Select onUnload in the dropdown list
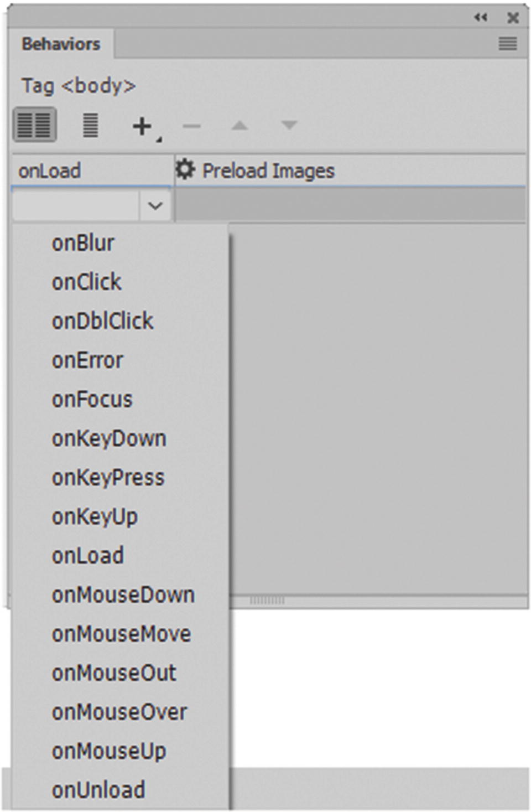Screen dimensions: 531x812 (x=98, y=790)
